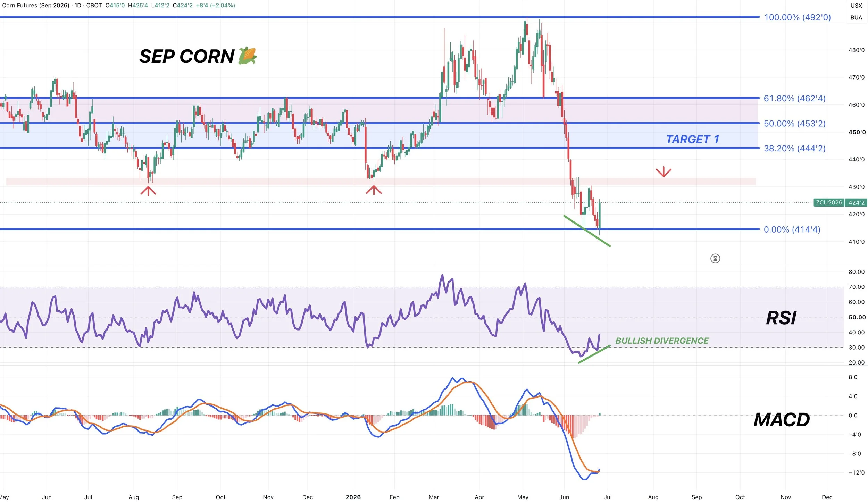Screen dimensions: 868x502
Task: Select the 50.00% (453'2) Fibonacci label
Action: coord(794,124)
